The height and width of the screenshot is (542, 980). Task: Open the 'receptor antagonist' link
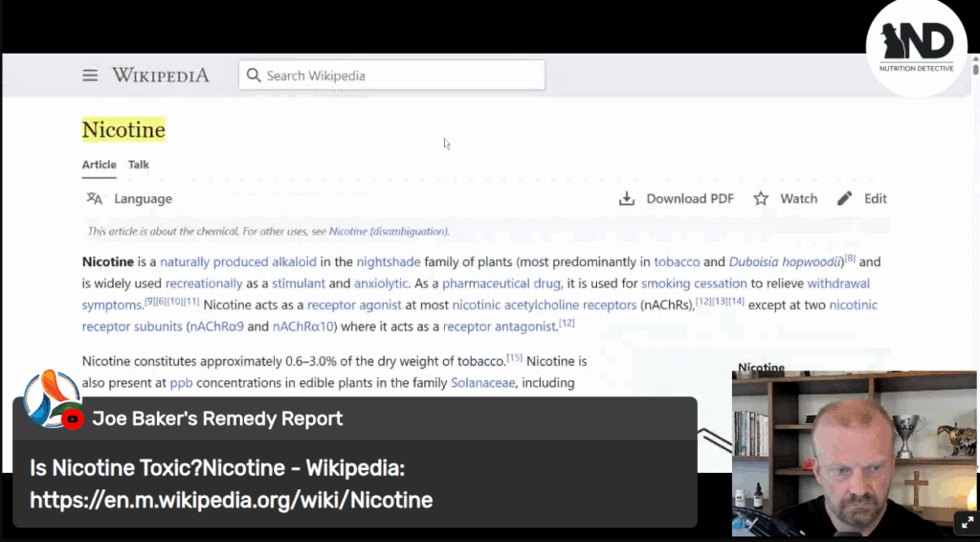pyautogui.click(x=500, y=327)
